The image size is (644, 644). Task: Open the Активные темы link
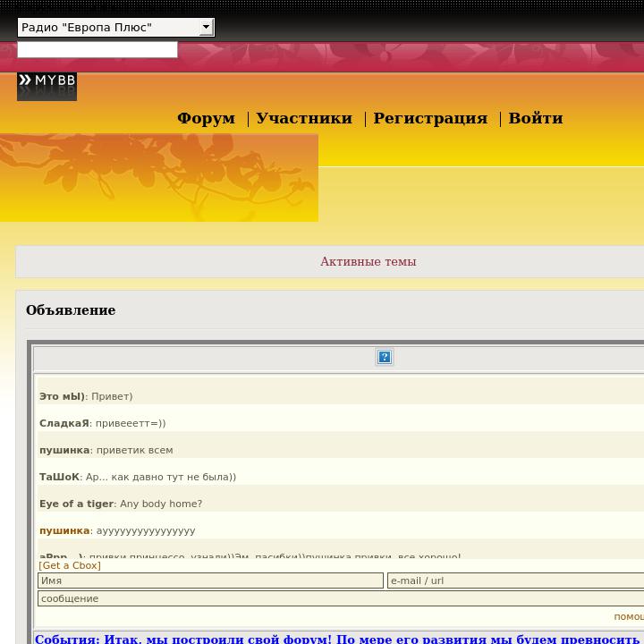coord(369,261)
